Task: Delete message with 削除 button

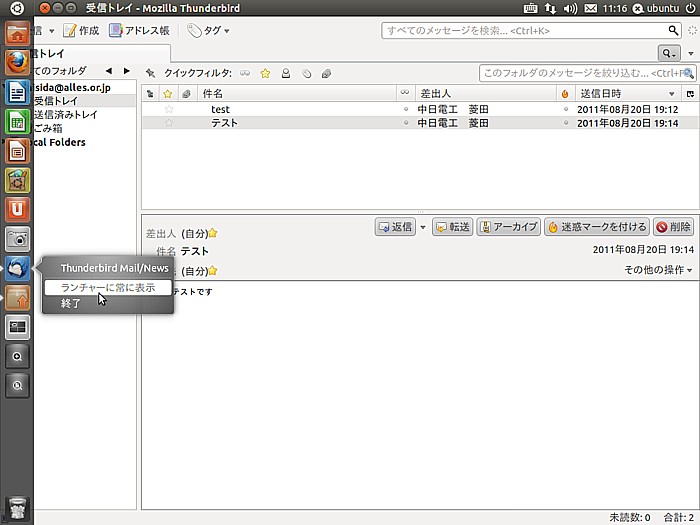Action: tap(674, 227)
